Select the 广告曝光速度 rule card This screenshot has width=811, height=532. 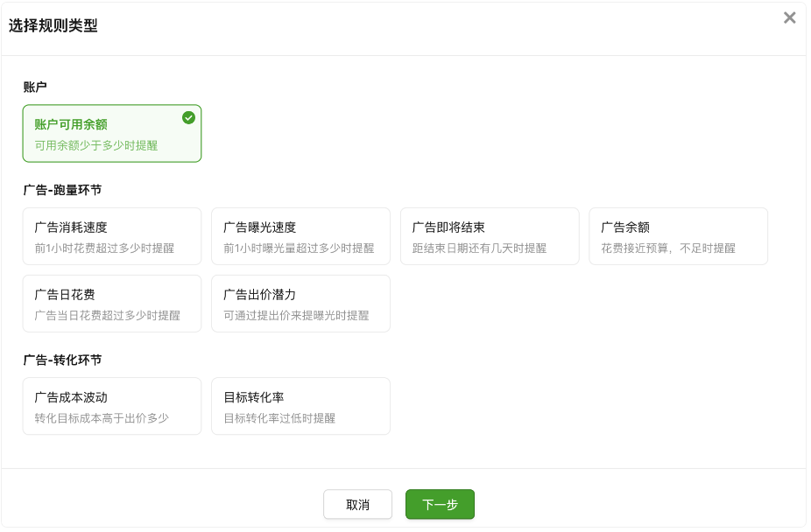(300, 235)
